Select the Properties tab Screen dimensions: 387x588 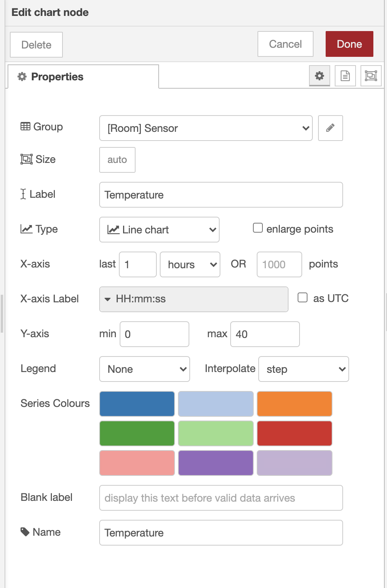pos(83,77)
